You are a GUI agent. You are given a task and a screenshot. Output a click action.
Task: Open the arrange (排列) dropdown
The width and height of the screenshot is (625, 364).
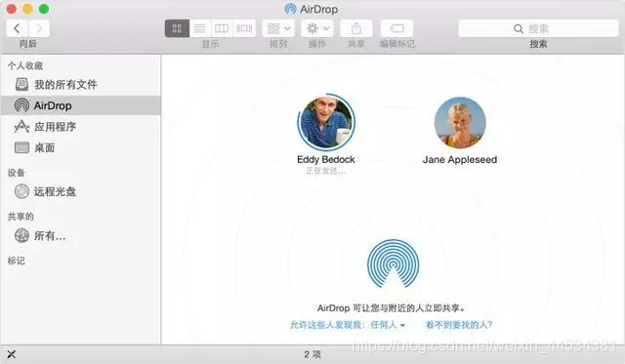coord(278,28)
